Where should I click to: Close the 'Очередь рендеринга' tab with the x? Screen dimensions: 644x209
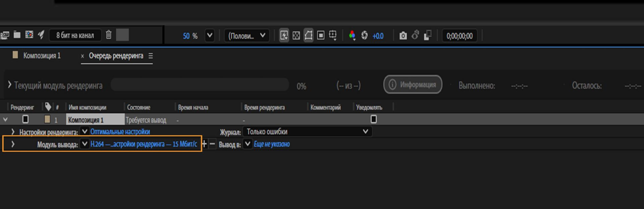83,56
